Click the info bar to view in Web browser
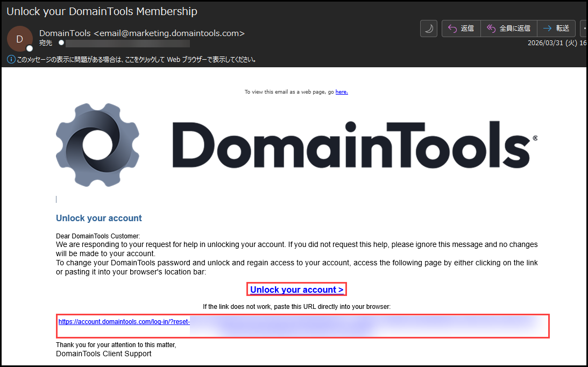 pos(136,59)
